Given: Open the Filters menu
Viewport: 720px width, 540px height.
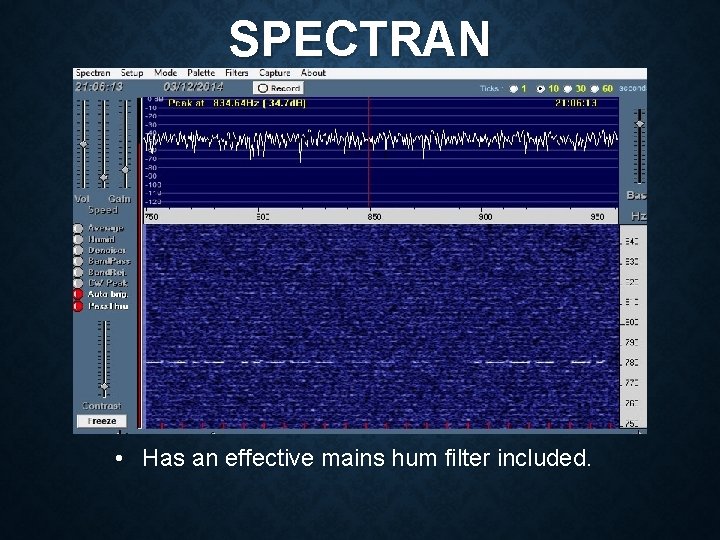Looking at the screenshot, I should (x=236, y=73).
